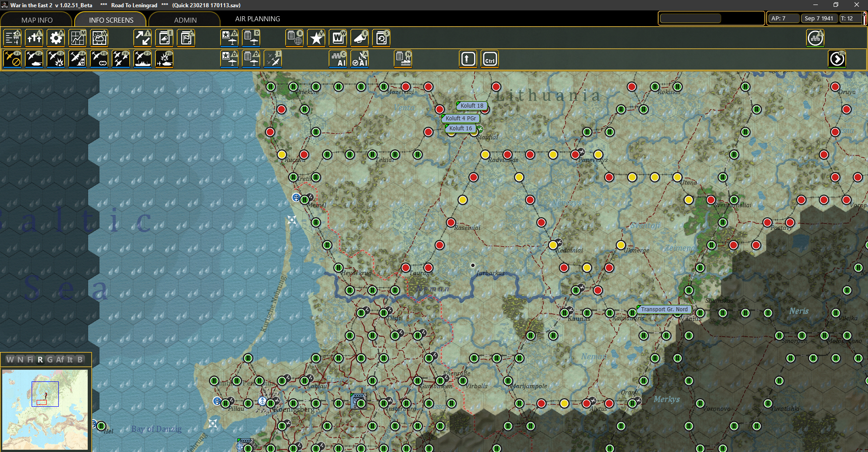
Task: Open the W document icon
Action: (x=338, y=38)
